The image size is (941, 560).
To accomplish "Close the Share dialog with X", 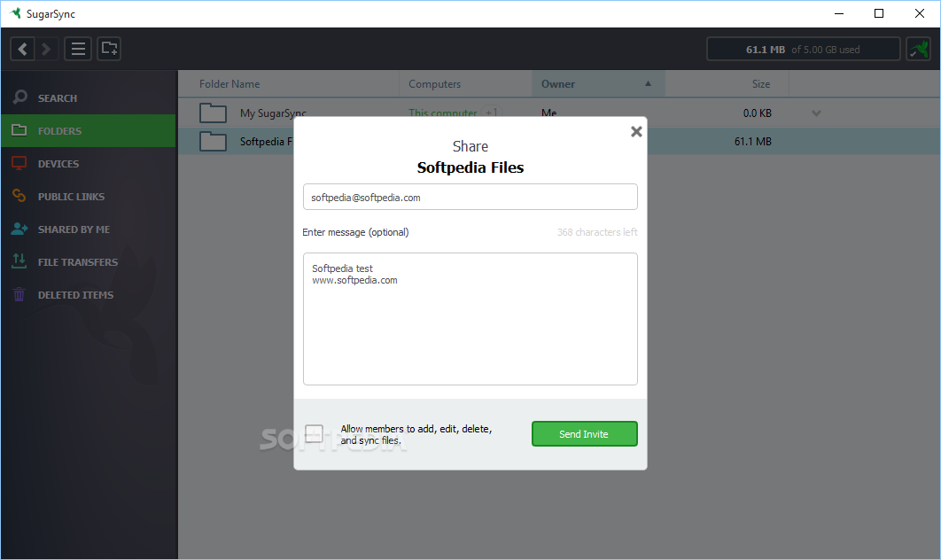I will (x=637, y=131).
